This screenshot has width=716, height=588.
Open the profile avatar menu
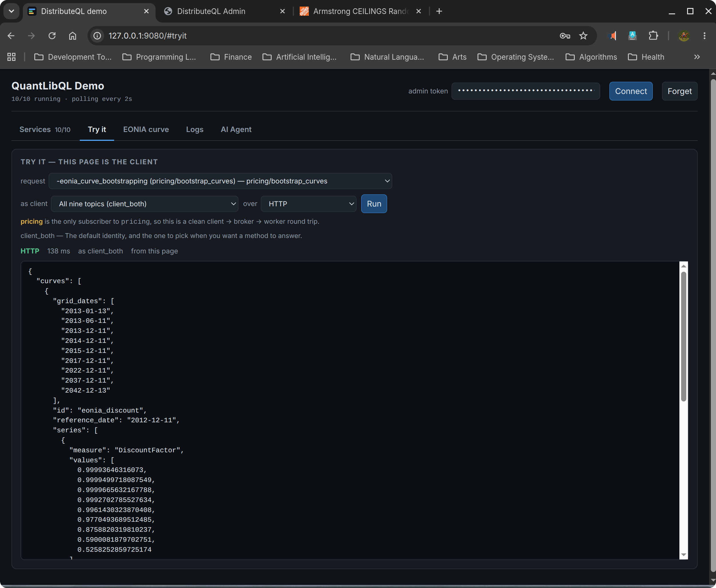click(x=684, y=35)
